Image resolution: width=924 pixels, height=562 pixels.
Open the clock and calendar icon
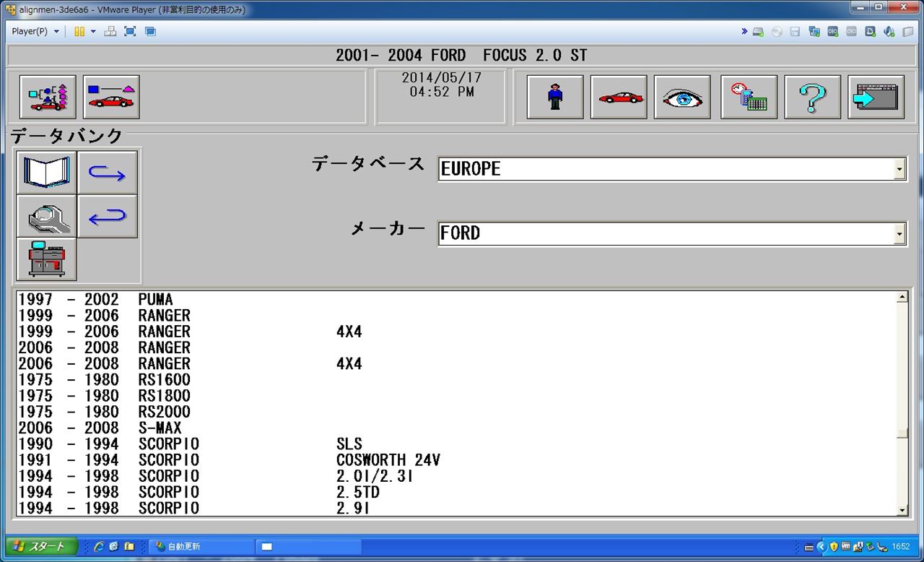click(749, 97)
